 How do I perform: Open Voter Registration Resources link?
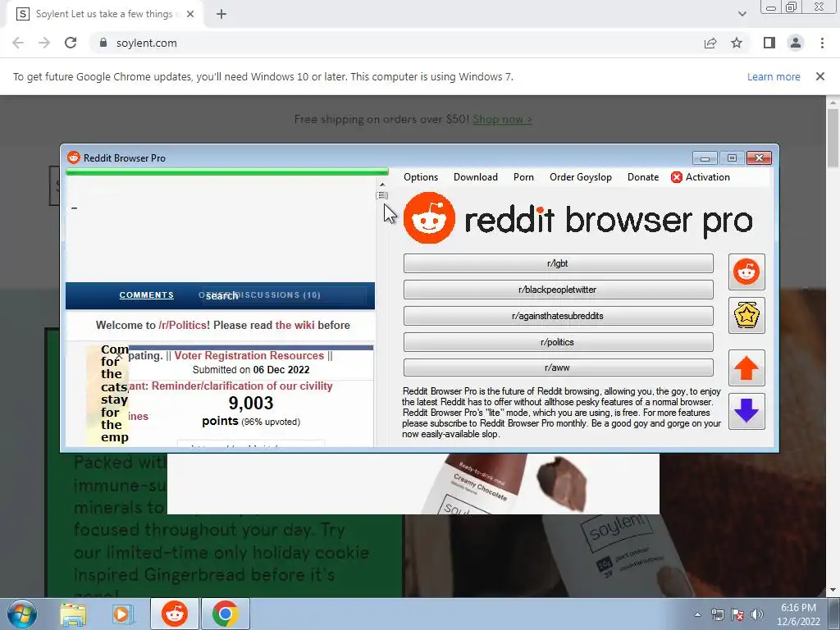pos(249,356)
